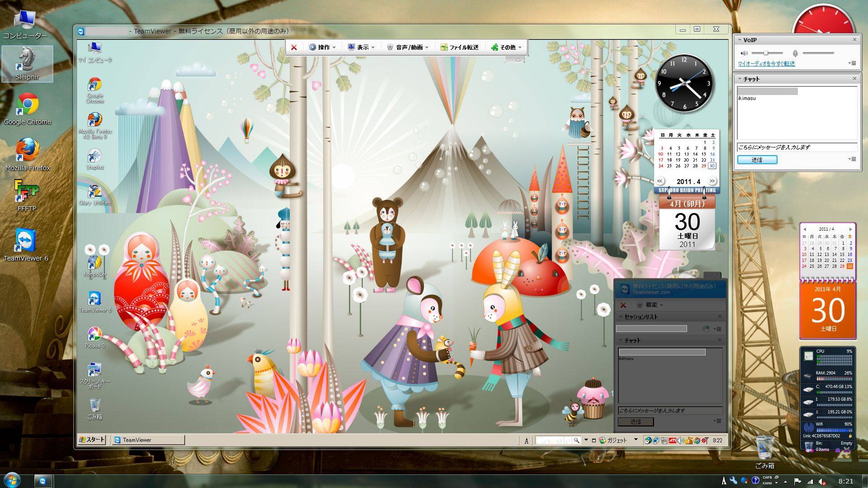868x488 pixels.
Task: Open local ごみ箱 recycle bin icon
Action: [764, 452]
